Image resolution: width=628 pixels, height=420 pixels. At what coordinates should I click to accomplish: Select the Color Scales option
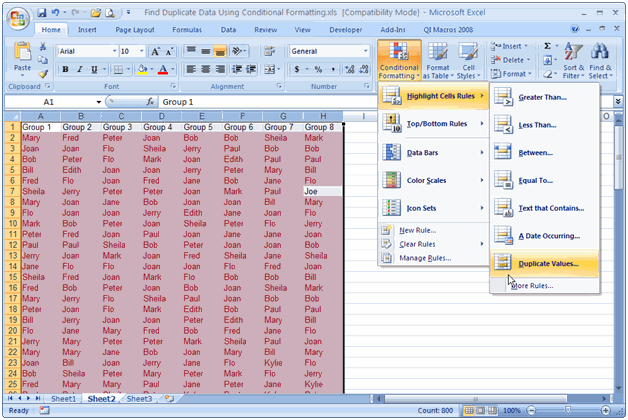[435, 180]
